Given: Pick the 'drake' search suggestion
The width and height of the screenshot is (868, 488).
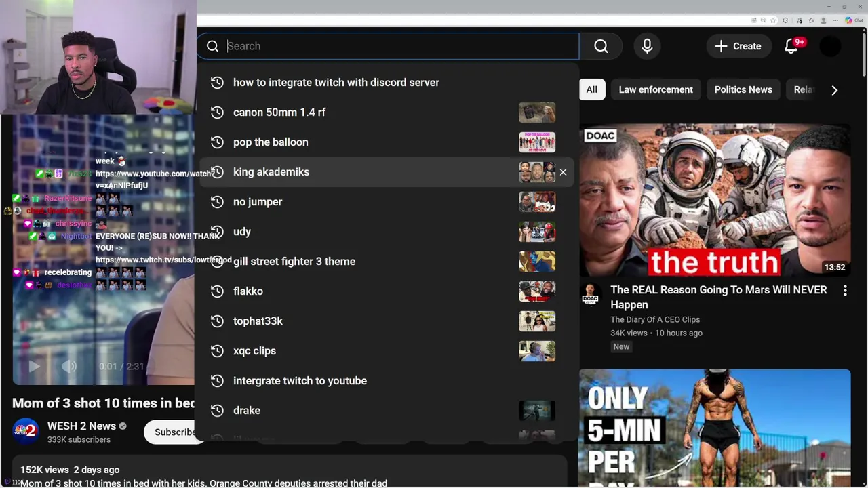Looking at the screenshot, I should tap(387, 411).
